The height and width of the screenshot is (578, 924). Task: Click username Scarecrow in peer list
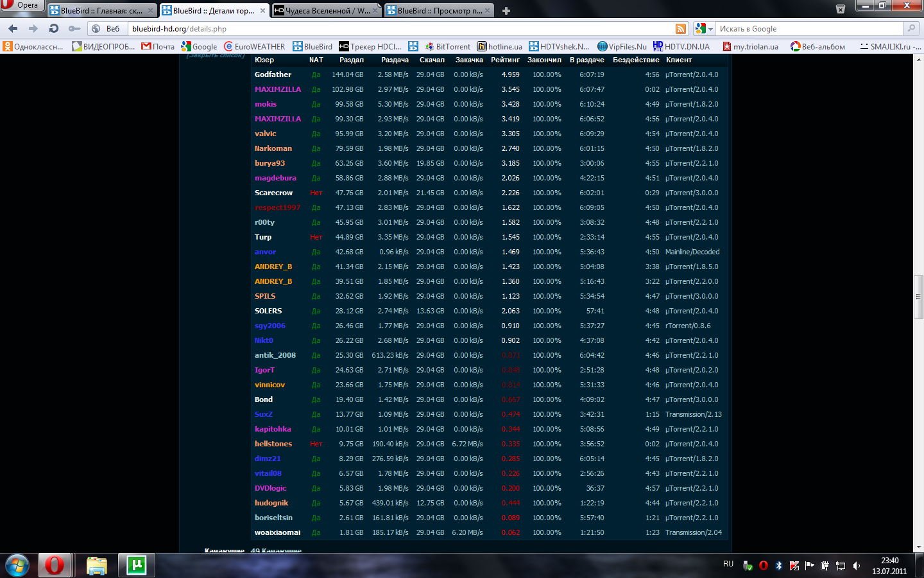tap(273, 193)
